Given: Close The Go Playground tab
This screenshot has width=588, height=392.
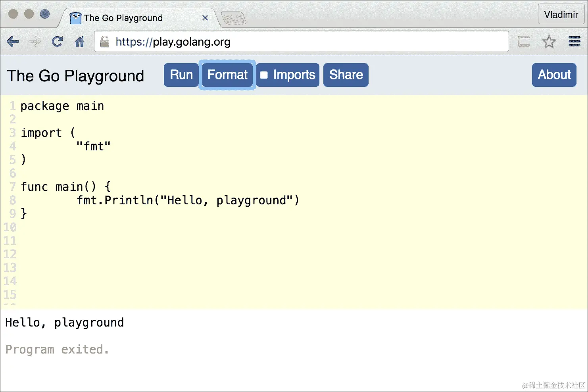Looking at the screenshot, I should 205,18.
